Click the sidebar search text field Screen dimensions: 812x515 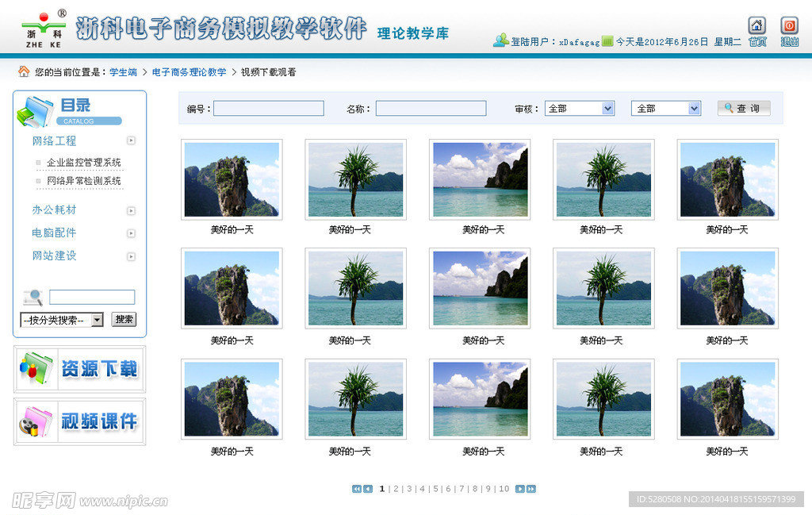[x=92, y=297]
